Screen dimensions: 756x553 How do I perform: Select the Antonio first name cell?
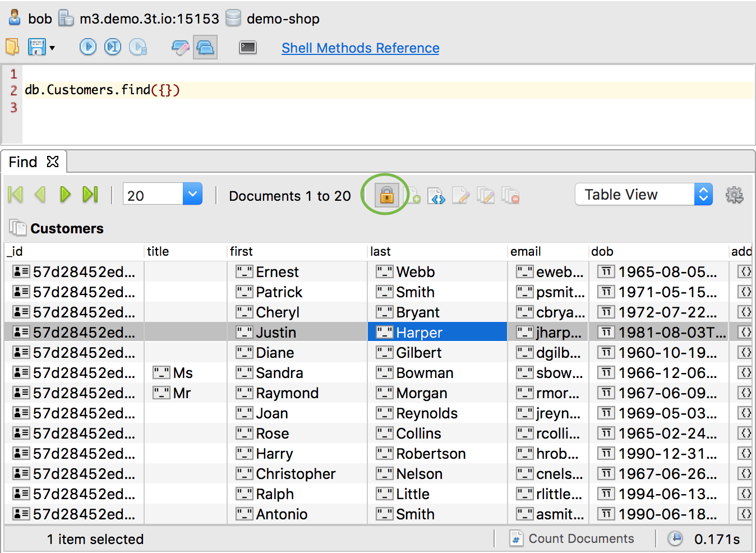[x=297, y=514]
